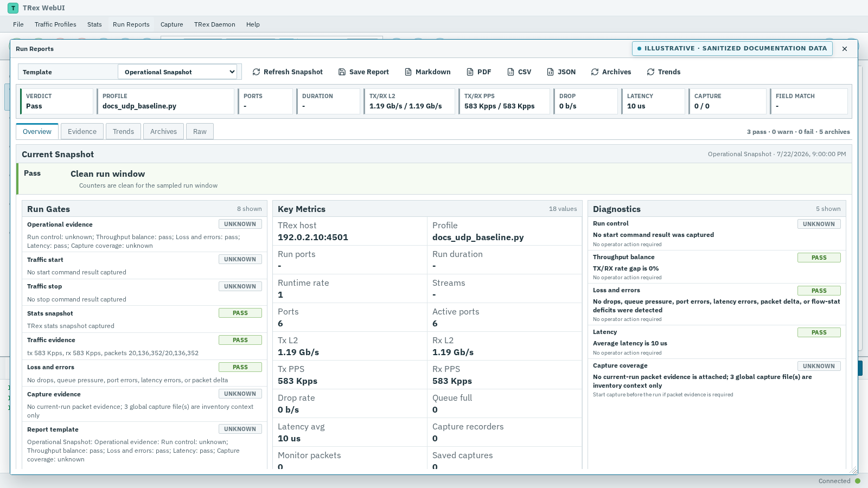The height and width of the screenshot is (488, 868).
Task: Export the report as PDF
Action: (479, 72)
